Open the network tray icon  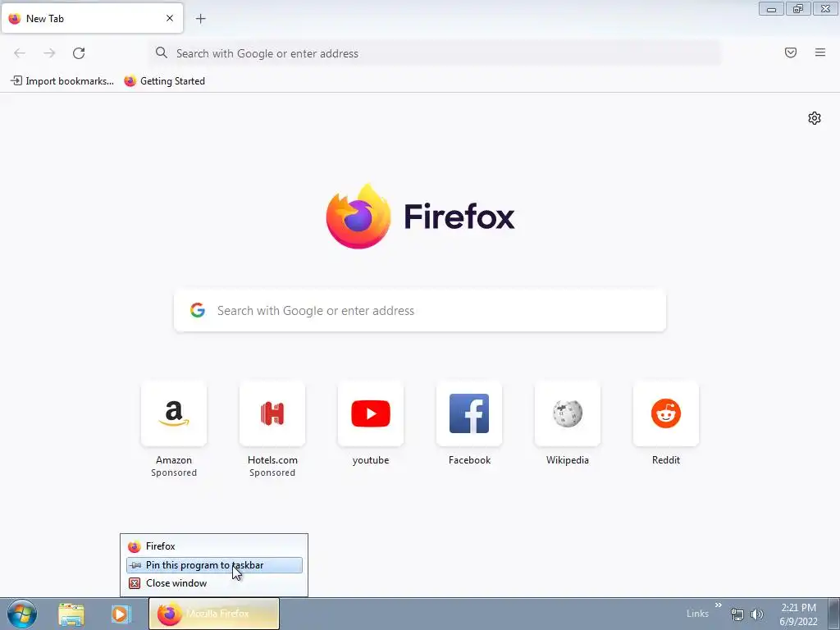[737, 614]
